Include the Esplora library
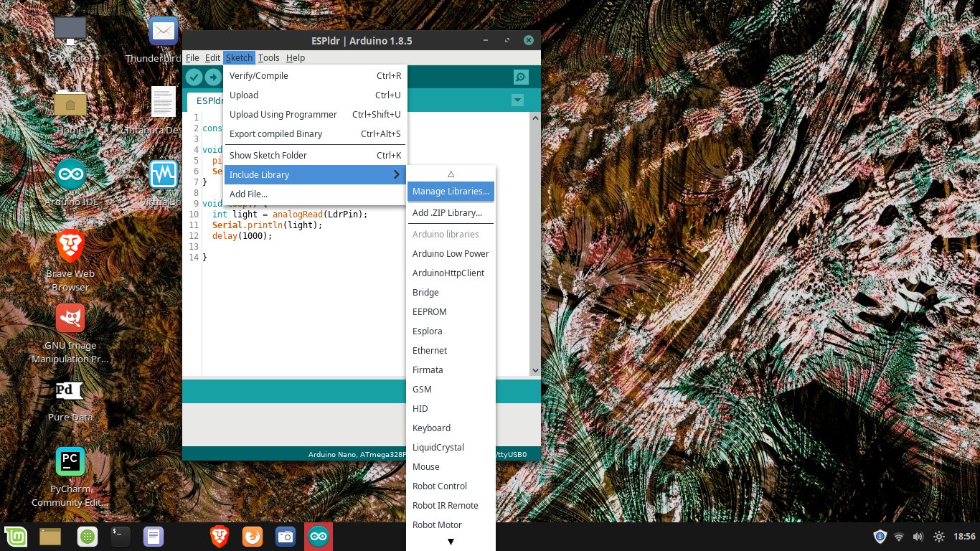Image resolution: width=980 pixels, height=551 pixels. [451, 331]
